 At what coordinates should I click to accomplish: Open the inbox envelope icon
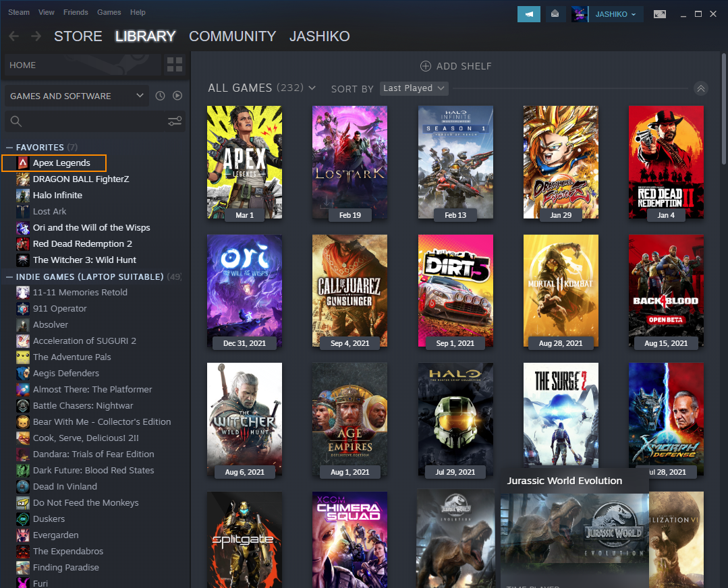(555, 14)
